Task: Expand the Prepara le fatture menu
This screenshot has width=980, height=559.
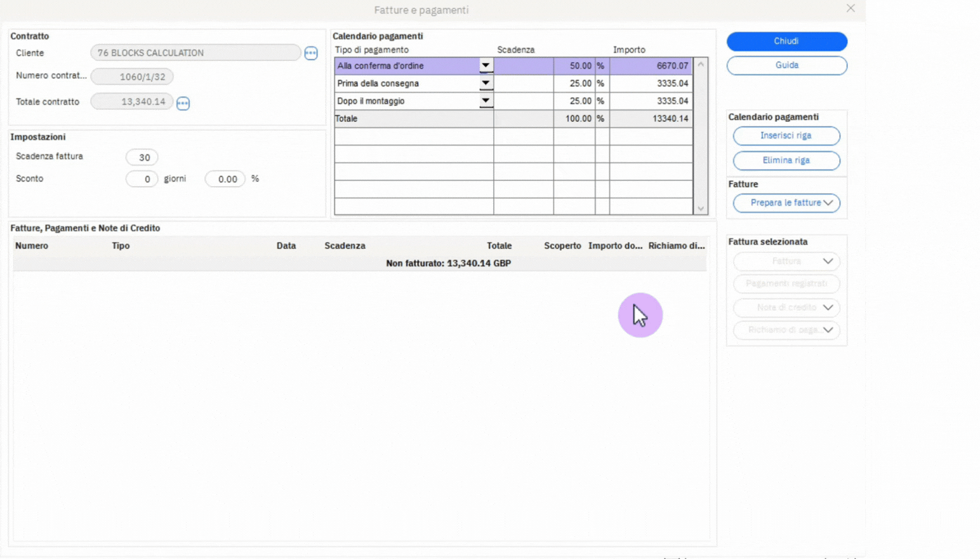Action: point(786,203)
